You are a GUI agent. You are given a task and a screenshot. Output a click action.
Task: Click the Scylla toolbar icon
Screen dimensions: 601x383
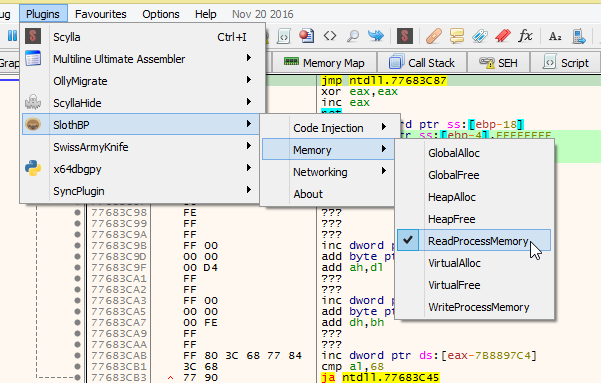click(405, 36)
